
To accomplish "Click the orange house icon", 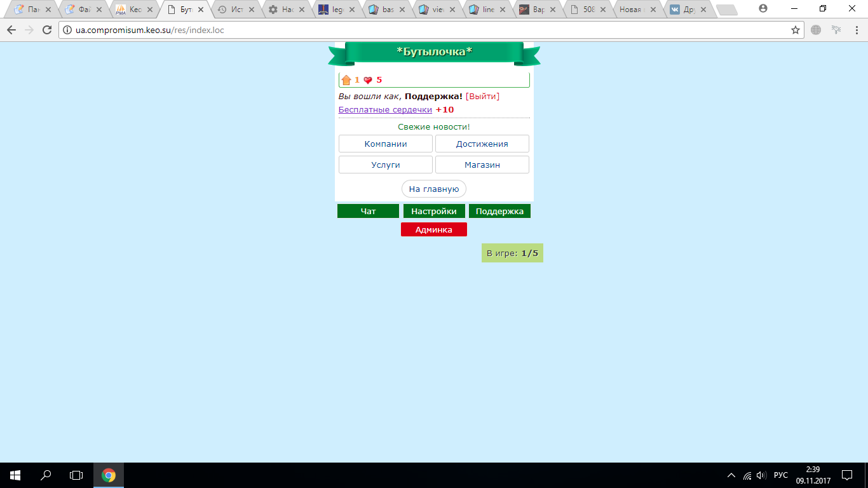I will 346,80.
